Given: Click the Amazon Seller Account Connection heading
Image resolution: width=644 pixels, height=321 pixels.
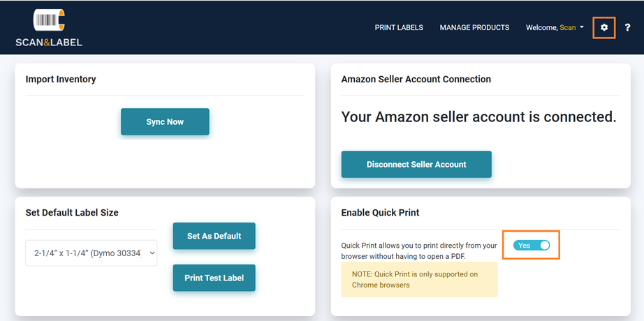Looking at the screenshot, I should 416,80.
